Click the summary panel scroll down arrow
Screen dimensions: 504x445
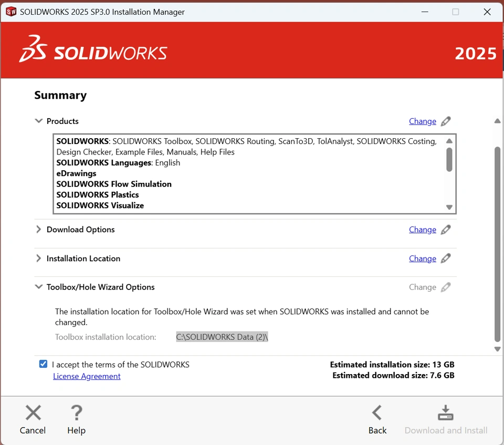(497, 349)
